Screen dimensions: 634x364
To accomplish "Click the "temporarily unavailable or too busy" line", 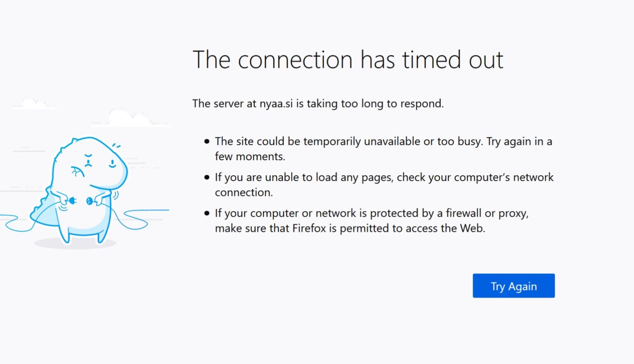I will click(x=383, y=142).
